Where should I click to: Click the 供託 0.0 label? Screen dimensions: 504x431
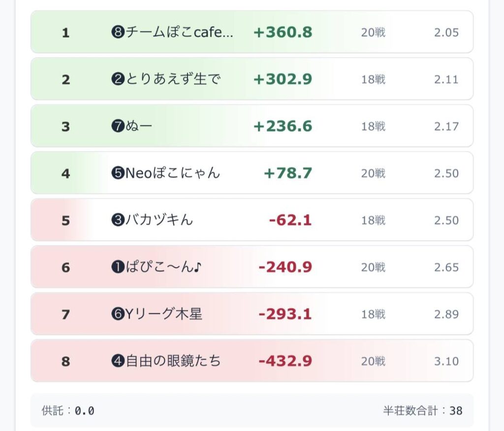pyautogui.click(x=68, y=410)
